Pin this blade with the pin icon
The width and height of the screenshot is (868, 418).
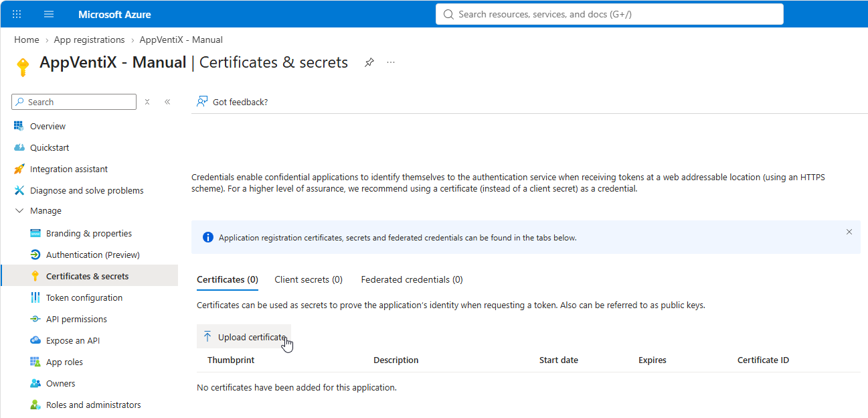[x=369, y=62]
